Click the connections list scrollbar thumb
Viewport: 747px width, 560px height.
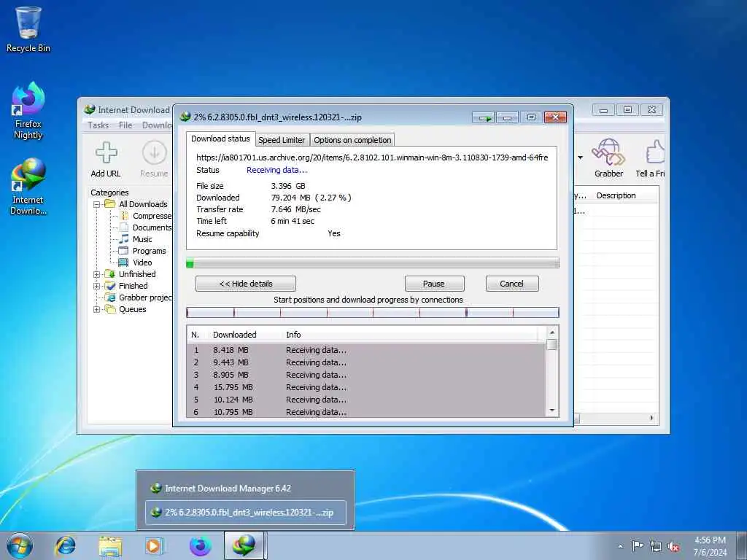click(x=552, y=345)
